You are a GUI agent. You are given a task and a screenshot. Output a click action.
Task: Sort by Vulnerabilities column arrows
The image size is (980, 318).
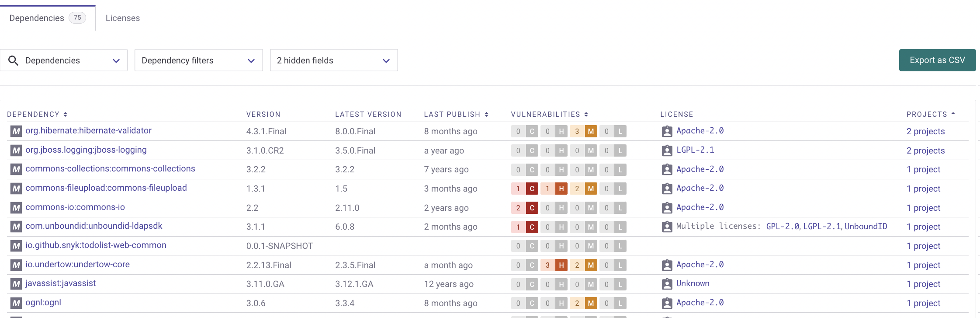(586, 115)
